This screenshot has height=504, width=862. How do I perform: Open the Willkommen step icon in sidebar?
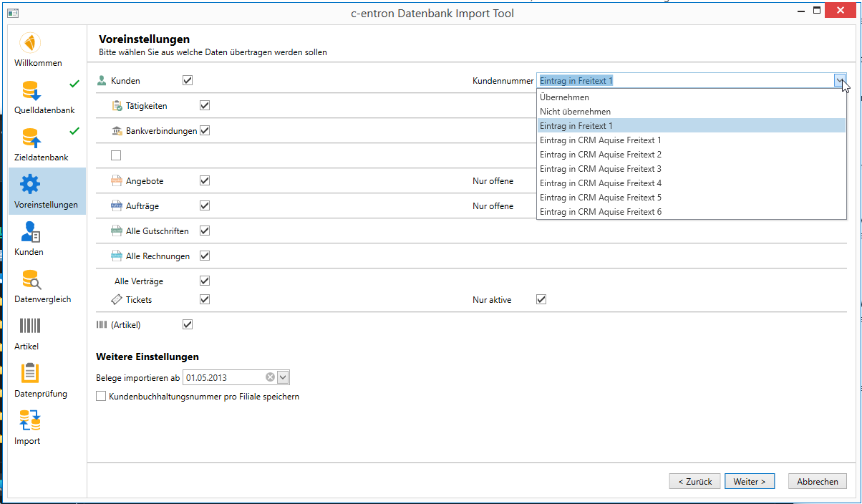coord(30,43)
